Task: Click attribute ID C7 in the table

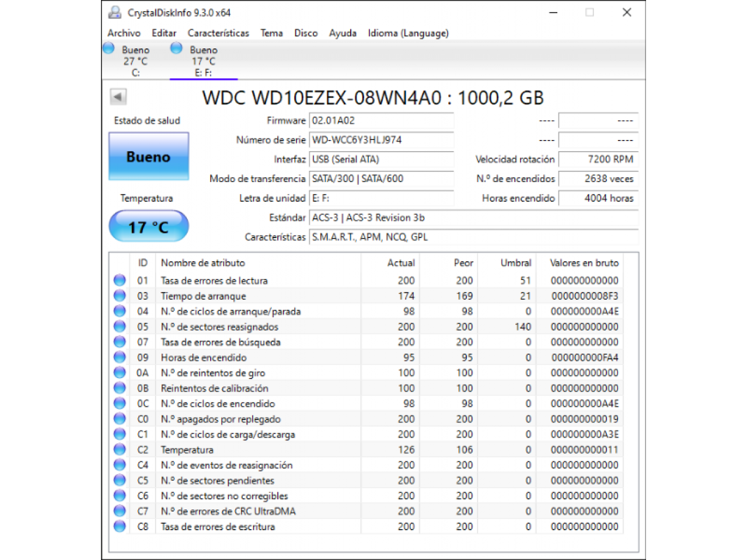Action: coord(142,511)
